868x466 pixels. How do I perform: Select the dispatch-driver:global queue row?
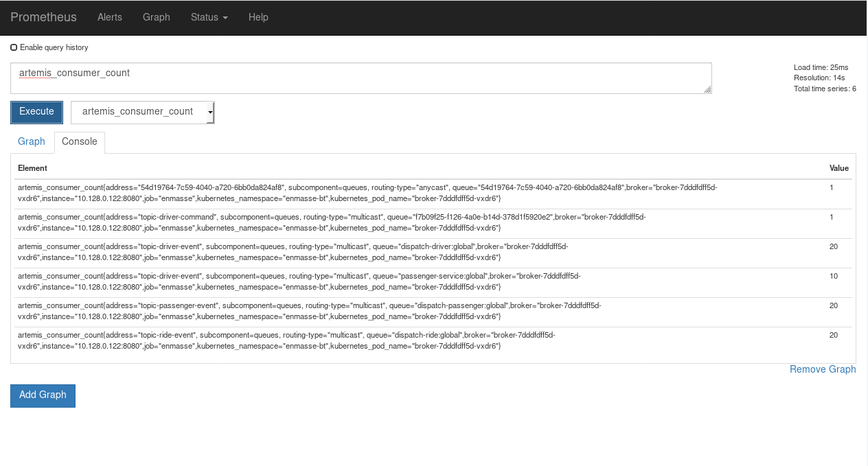coord(433,253)
